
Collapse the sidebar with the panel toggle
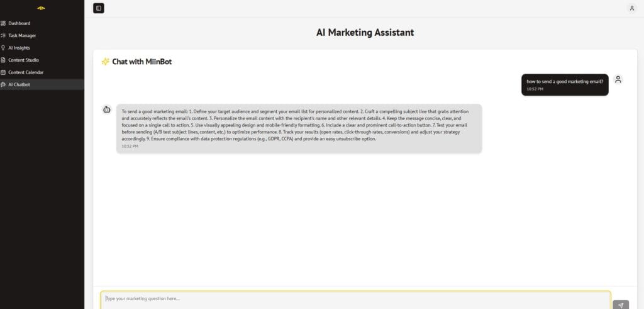(98, 8)
